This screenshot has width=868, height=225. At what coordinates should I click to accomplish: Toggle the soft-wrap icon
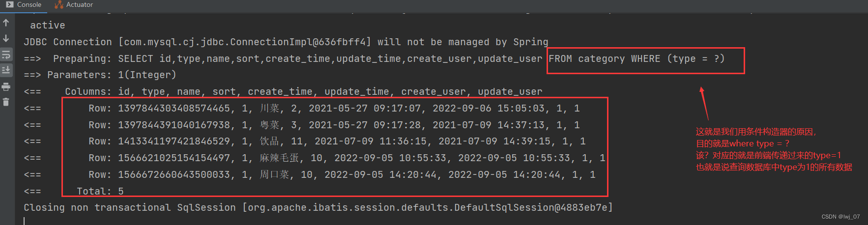click(x=6, y=55)
